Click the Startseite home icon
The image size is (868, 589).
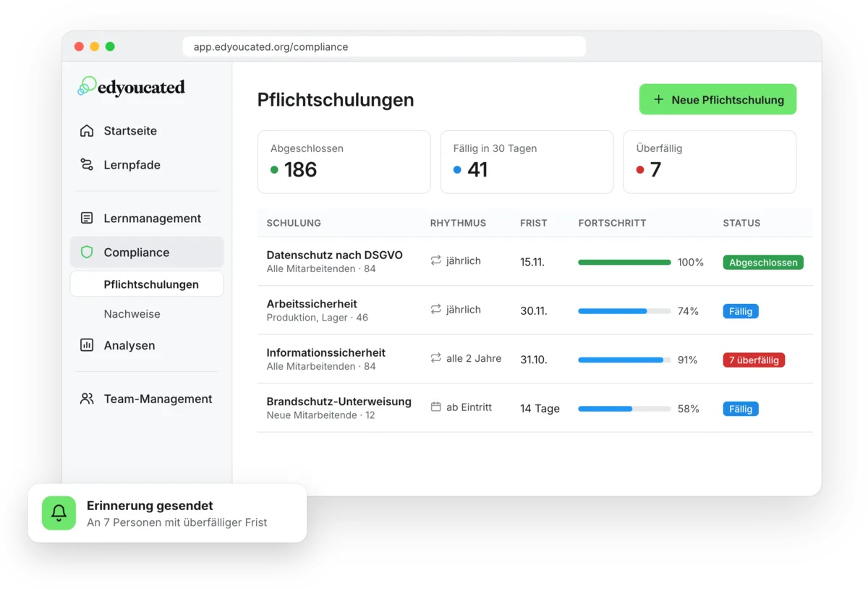coord(87,131)
